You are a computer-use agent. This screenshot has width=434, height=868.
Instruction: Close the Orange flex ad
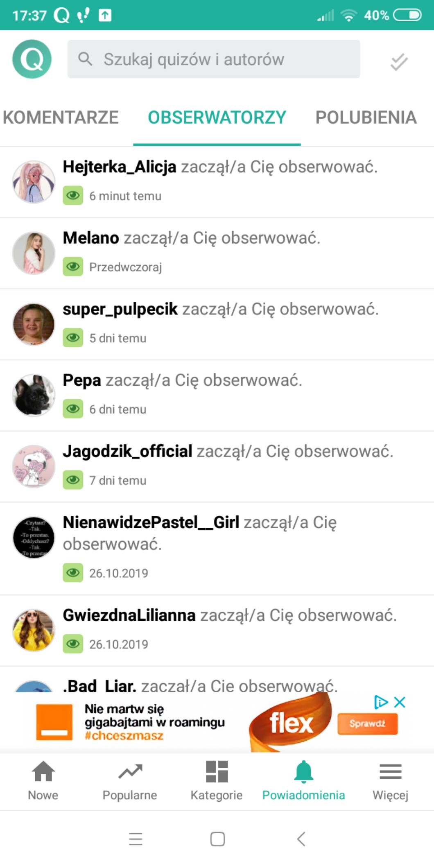pos(400,702)
